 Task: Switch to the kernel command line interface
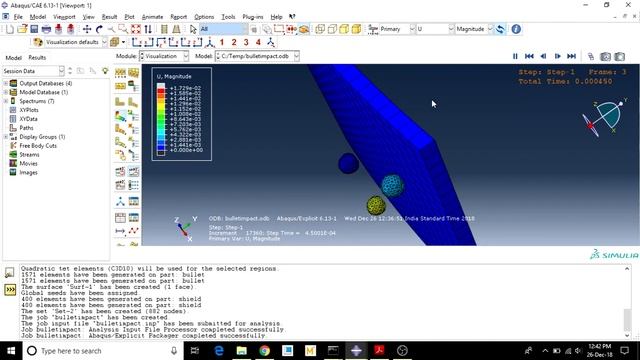coord(10,290)
